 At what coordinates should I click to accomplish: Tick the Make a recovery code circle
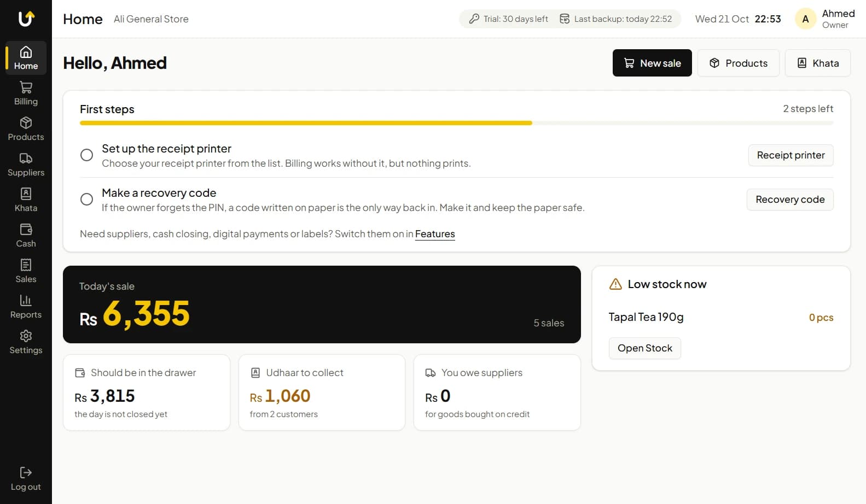click(86, 200)
